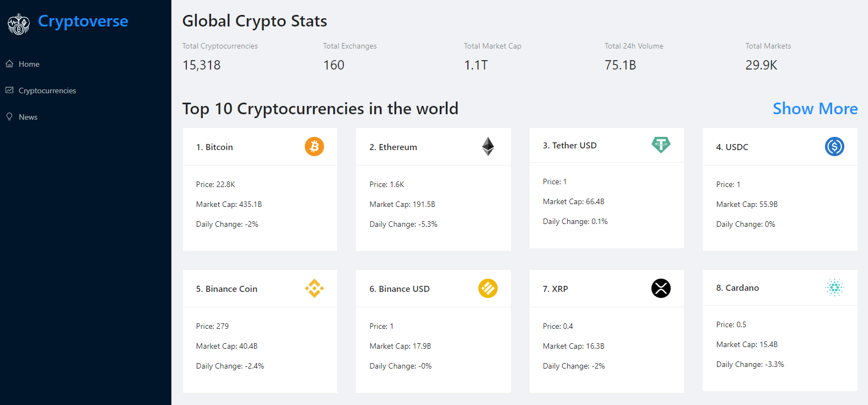The width and height of the screenshot is (868, 405).
Task: Click the Total Markets value 29.9K
Action: 761,65
